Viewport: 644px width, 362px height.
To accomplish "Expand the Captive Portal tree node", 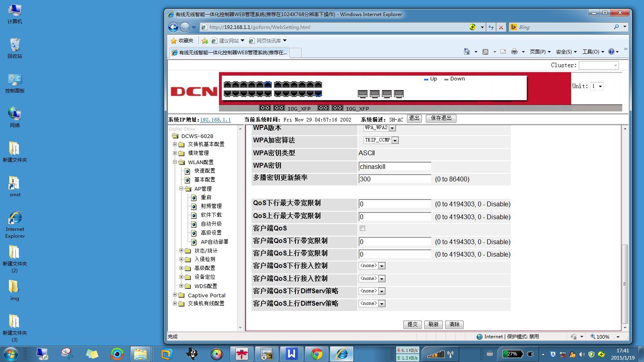I will pyautogui.click(x=175, y=295).
